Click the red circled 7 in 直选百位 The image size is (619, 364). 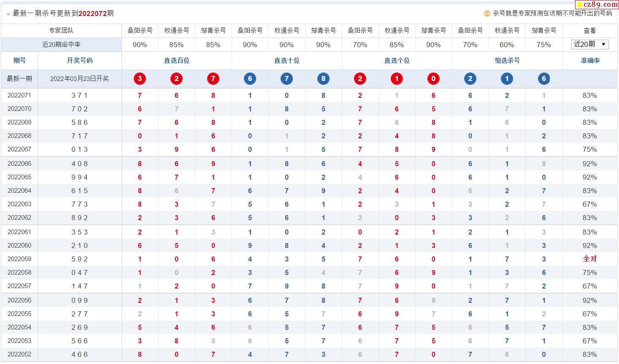pyautogui.click(x=213, y=78)
